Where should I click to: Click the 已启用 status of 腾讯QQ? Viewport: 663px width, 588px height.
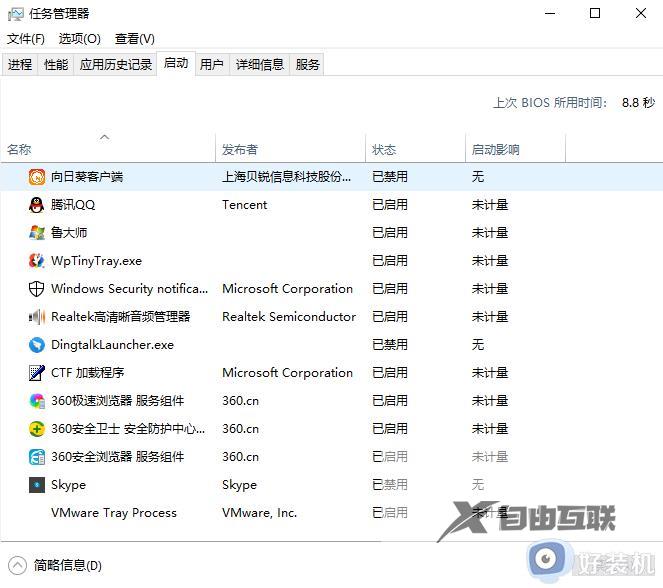pos(390,205)
